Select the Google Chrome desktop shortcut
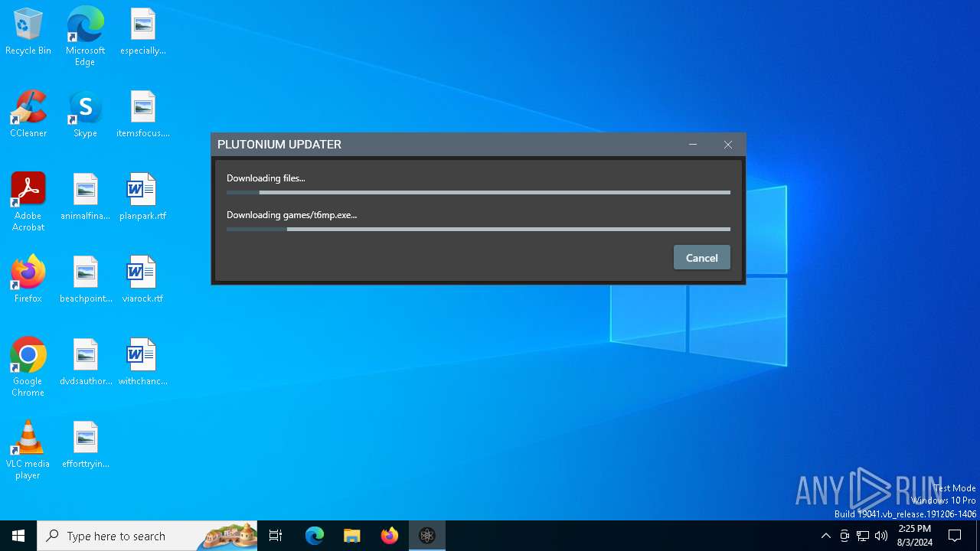This screenshot has height=551, width=980. pyautogui.click(x=28, y=367)
